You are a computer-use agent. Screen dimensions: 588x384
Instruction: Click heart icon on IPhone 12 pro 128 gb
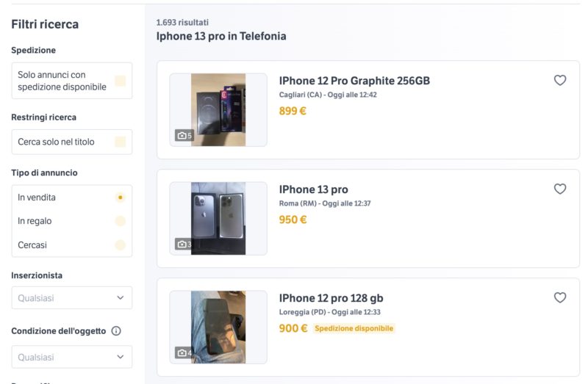560,298
